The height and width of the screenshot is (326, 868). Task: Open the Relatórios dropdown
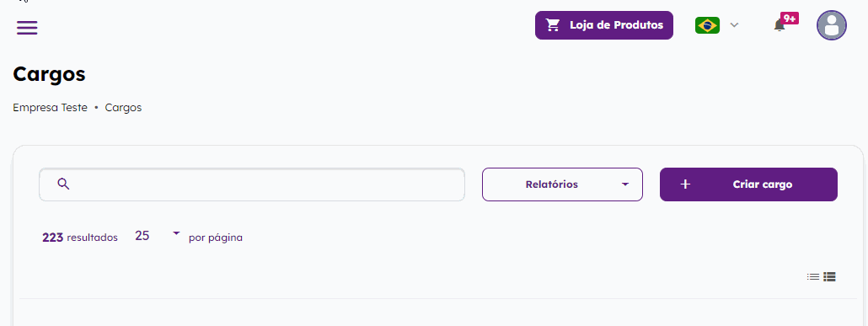tap(562, 184)
